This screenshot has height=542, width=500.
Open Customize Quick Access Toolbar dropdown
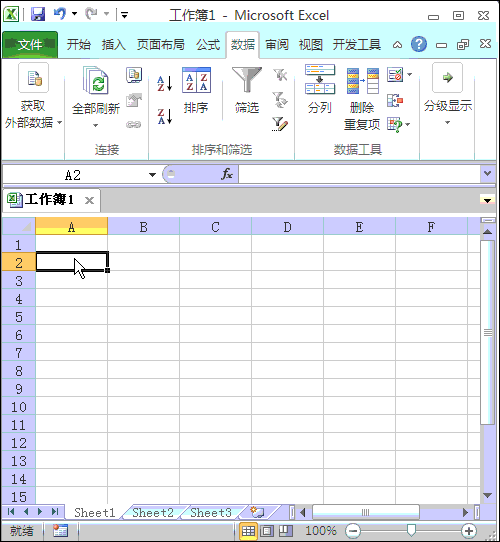point(124,15)
